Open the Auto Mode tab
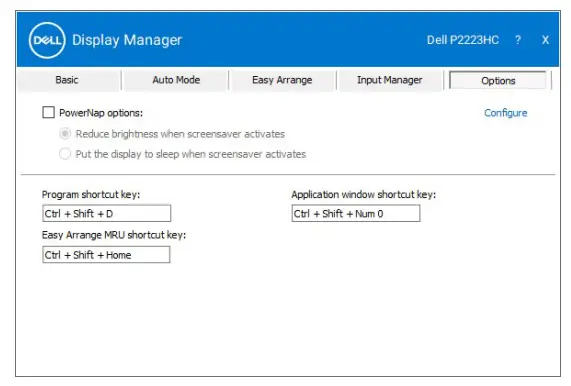The width and height of the screenshot is (571, 386). point(176,80)
